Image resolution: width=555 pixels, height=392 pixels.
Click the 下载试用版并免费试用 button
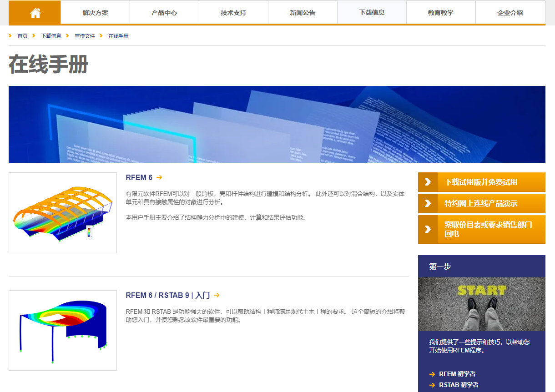pos(481,182)
